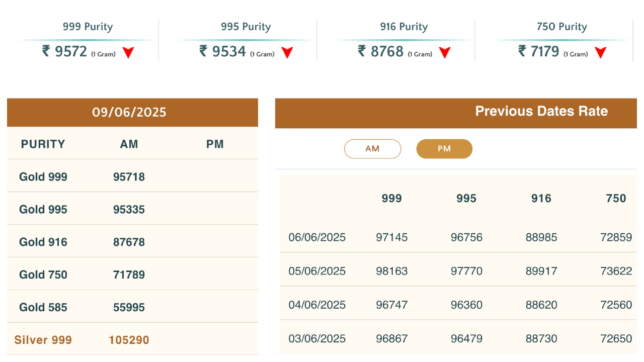Click the red down arrow beside 916 Purity rate
Screen dimensions: 644x362
[444, 52]
